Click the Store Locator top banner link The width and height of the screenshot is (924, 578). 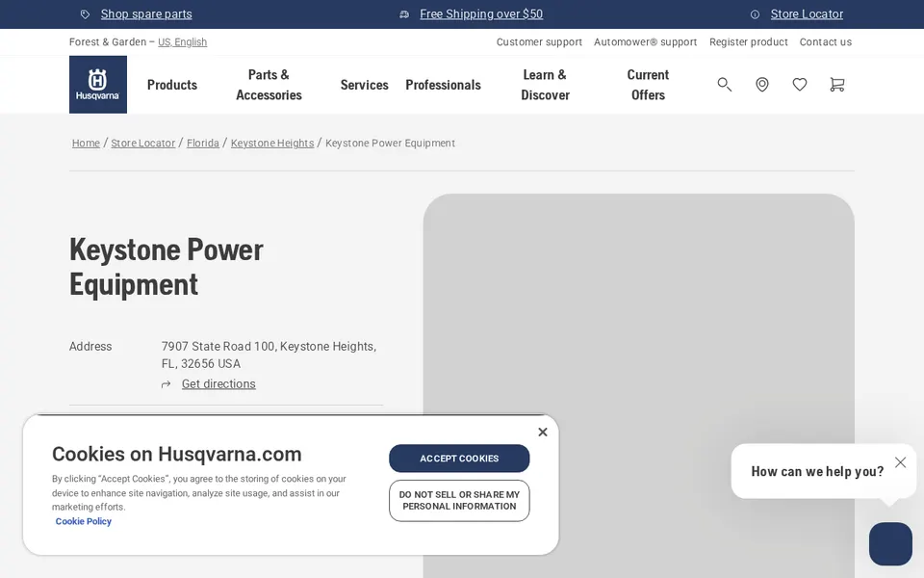pos(807,14)
